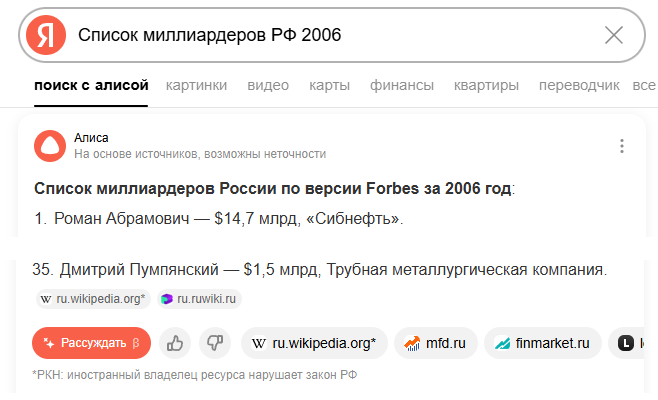Click the partially visible black L source icon
The image size is (658, 400).
pyautogui.click(x=626, y=343)
